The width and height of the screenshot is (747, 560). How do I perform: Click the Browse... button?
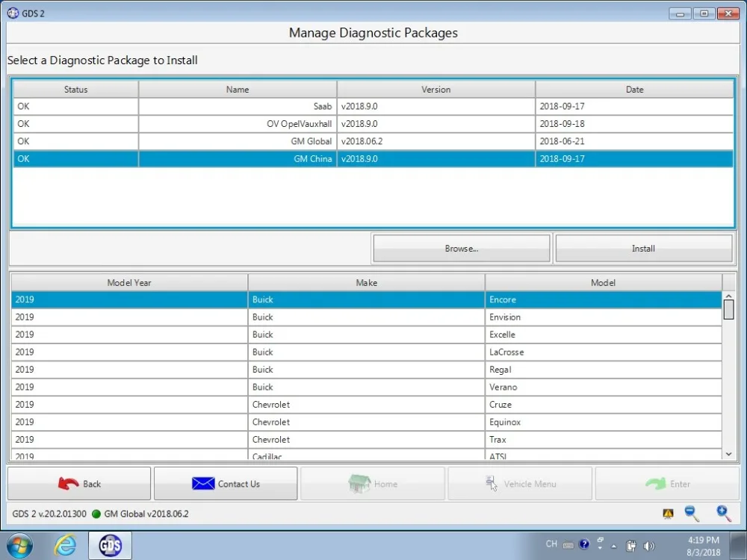click(x=462, y=249)
